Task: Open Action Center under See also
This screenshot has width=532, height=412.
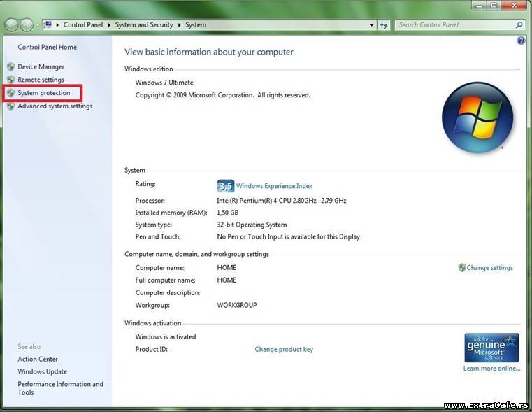Action: [x=38, y=359]
